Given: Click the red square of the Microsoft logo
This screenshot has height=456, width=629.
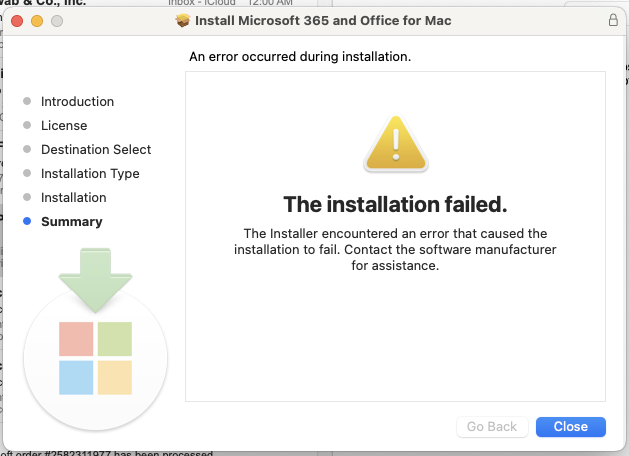Looking at the screenshot, I should coord(76,339).
